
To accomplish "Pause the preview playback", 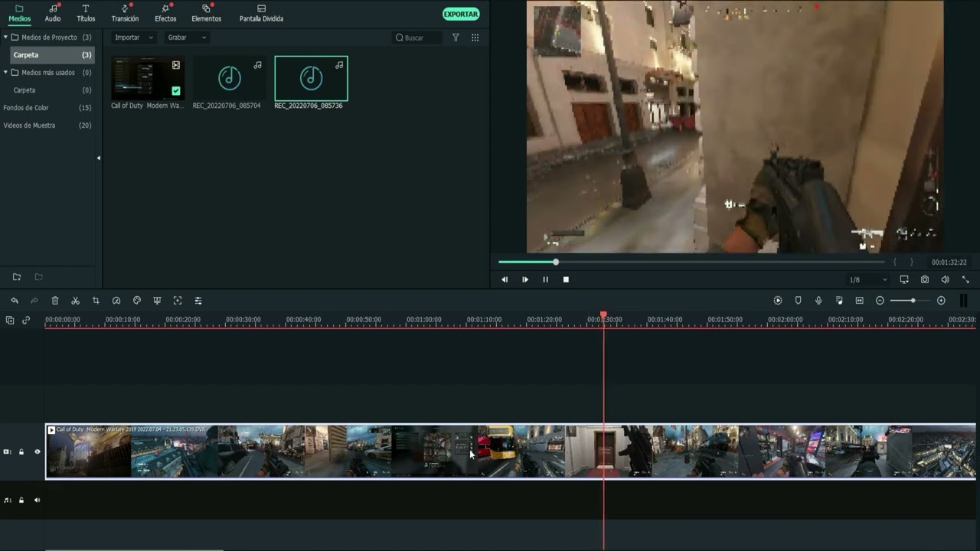I will tap(545, 280).
